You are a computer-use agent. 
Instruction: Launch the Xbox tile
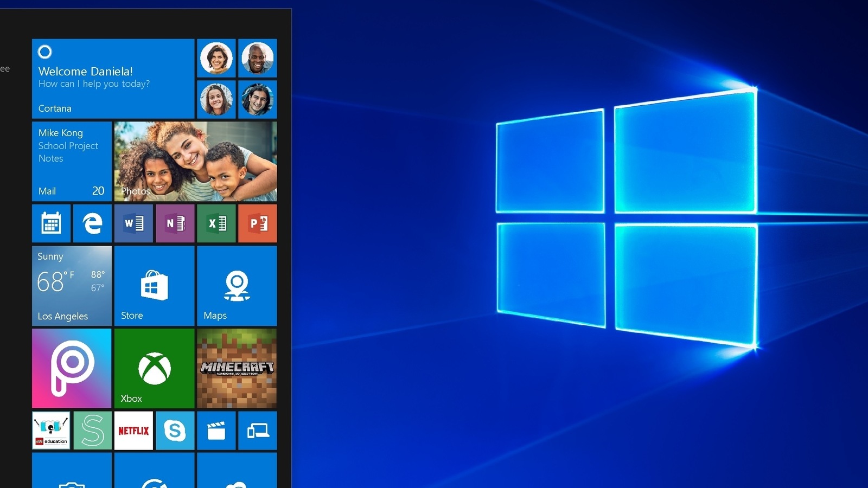point(154,368)
